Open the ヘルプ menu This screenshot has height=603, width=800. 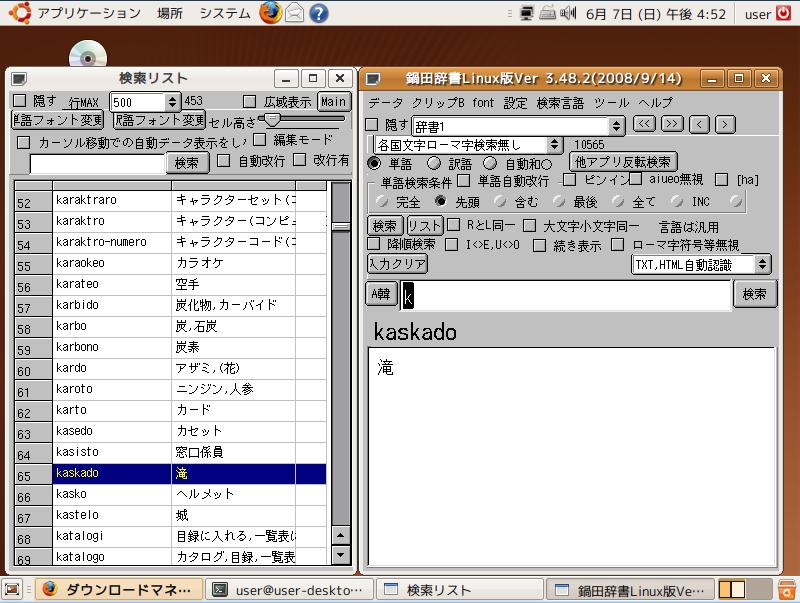click(656, 103)
